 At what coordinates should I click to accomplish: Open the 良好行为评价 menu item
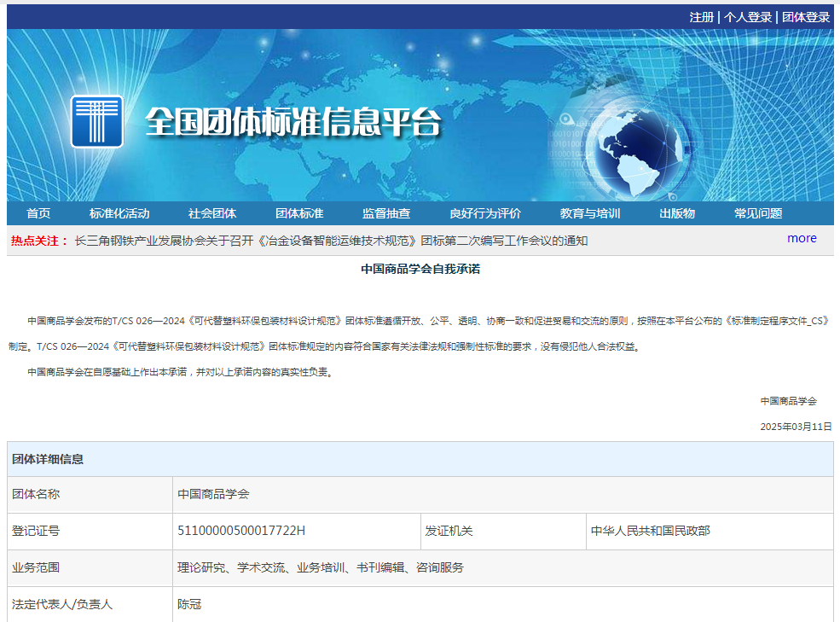(x=485, y=213)
